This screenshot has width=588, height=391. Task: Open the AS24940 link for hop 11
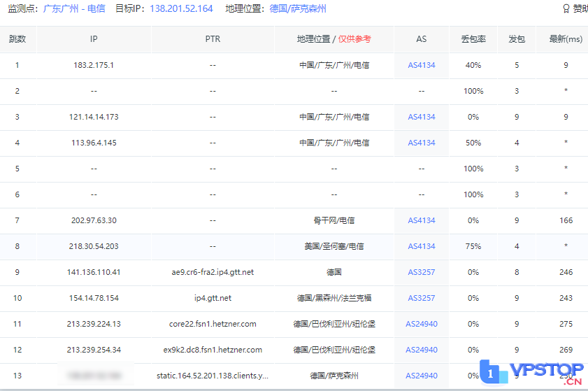pos(421,324)
